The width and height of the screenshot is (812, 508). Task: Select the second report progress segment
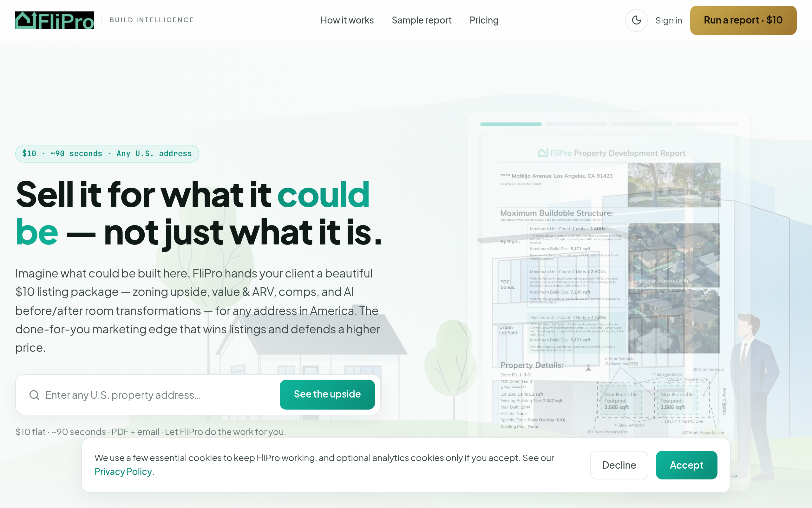576,124
